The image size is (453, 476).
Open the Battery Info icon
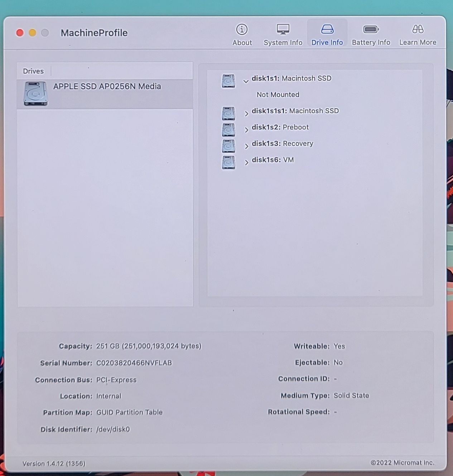pyautogui.click(x=371, y=29)
